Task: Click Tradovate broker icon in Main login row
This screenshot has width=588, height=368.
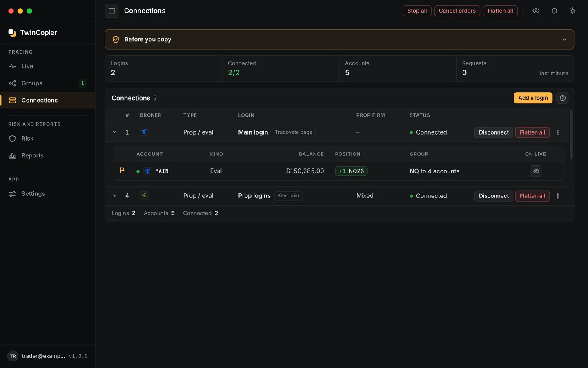Action: point(144,132)
